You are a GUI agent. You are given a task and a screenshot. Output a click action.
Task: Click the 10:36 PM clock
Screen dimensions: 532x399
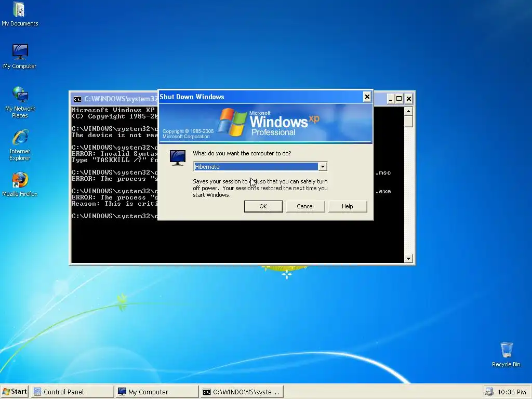click(512, 392)
